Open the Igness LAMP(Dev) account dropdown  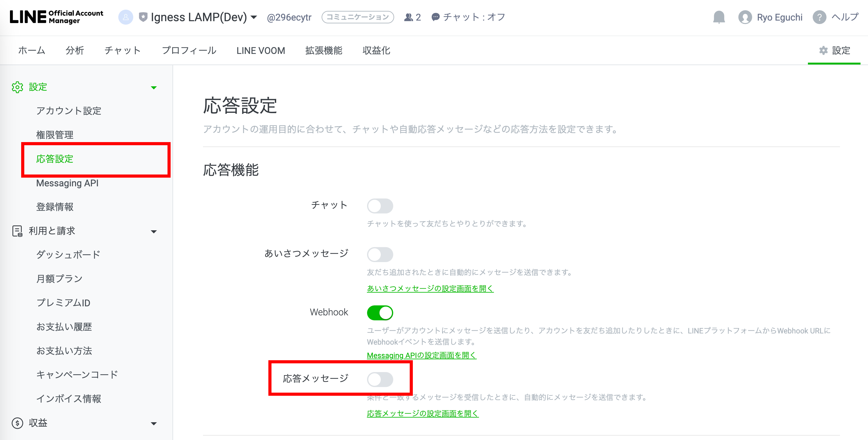[x=254, y=17]
